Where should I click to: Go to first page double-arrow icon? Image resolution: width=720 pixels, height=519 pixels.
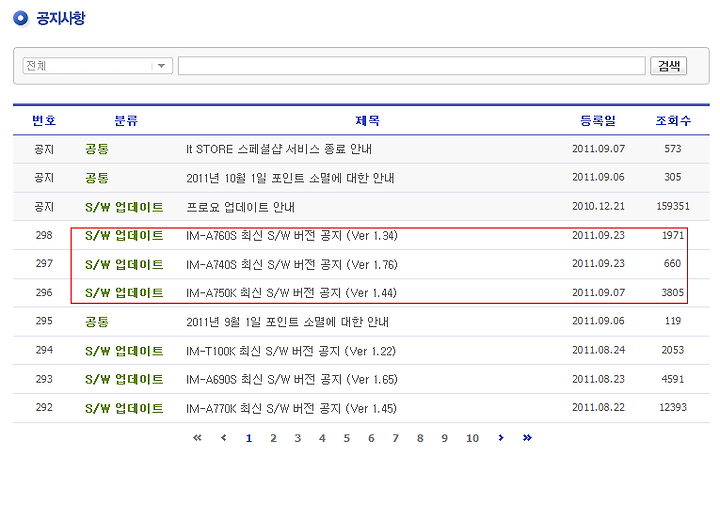(197, 438)
